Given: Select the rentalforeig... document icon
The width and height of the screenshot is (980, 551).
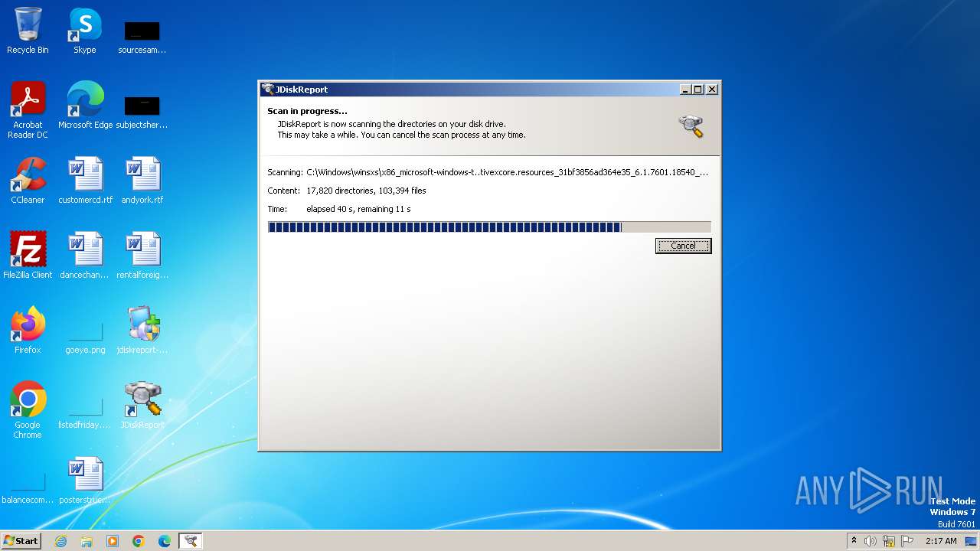Looking at the screenshot, I should point(142,256).
